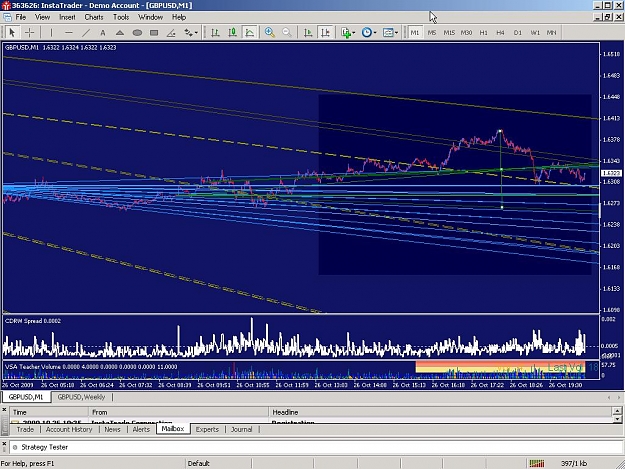Select the rectangle shape tool
Image resolution: width=625 pixels, height=469 pixels.
click(154, 33)
